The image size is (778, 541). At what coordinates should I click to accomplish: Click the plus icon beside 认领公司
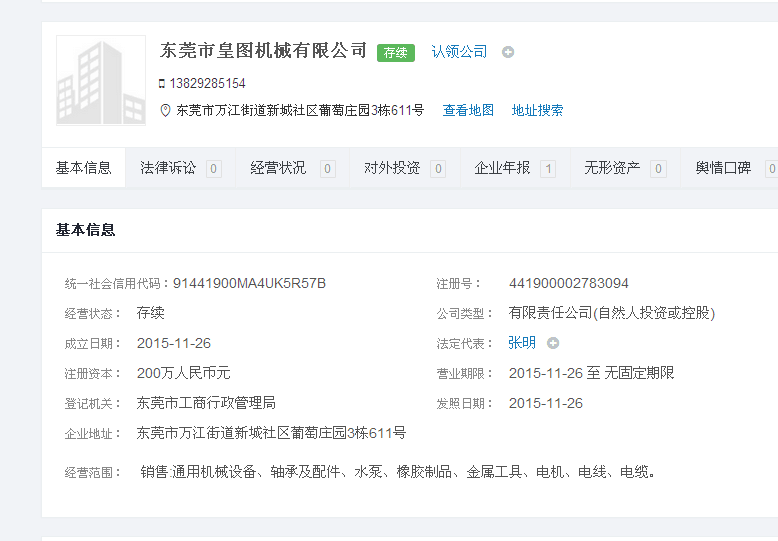[508, 52]
